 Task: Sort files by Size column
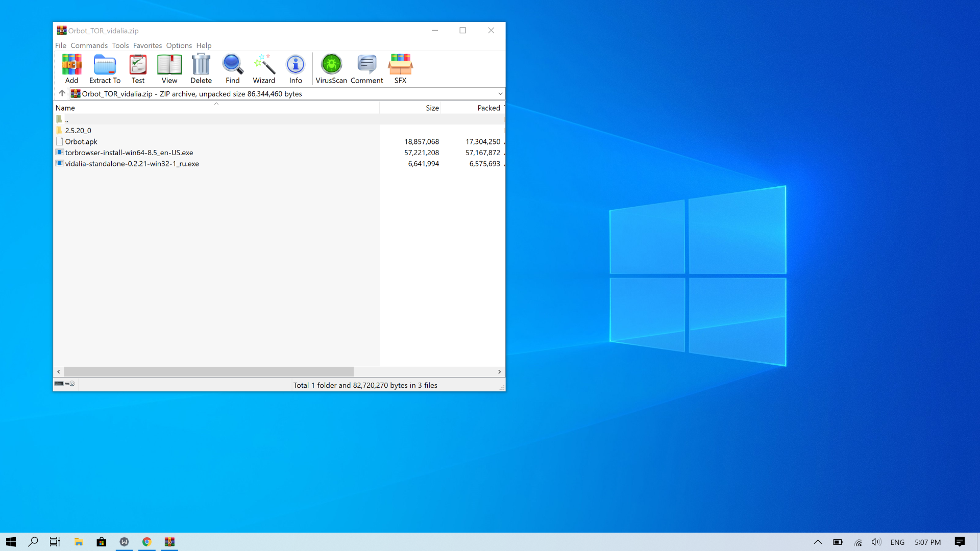point(410,108)
